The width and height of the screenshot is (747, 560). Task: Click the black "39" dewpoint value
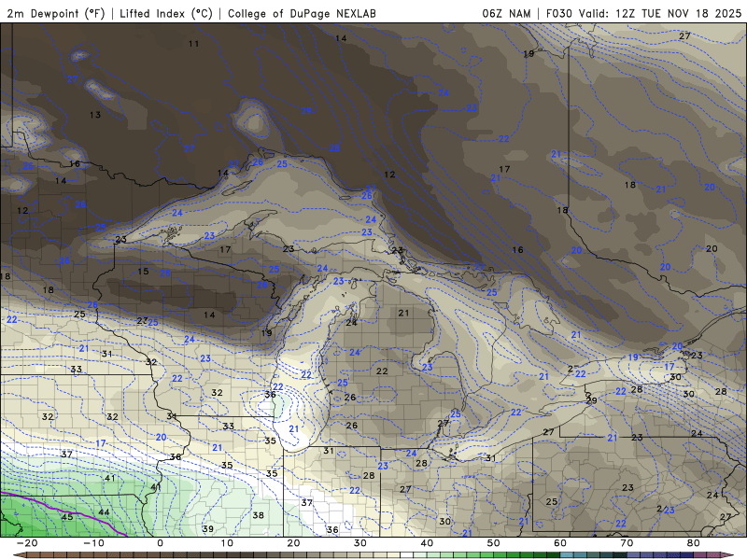click(x=207, y=528)
